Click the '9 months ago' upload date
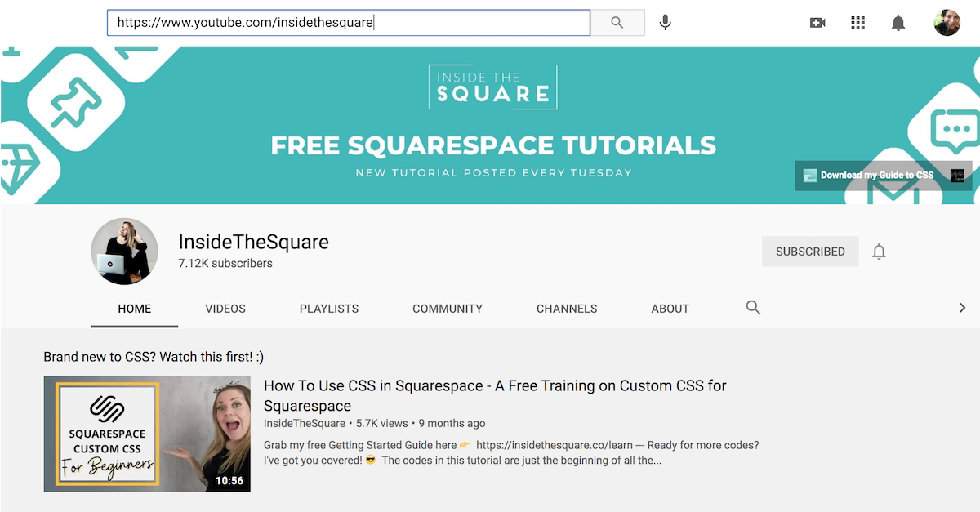Viewport: 980px width, 512px height. coord(452,424)
